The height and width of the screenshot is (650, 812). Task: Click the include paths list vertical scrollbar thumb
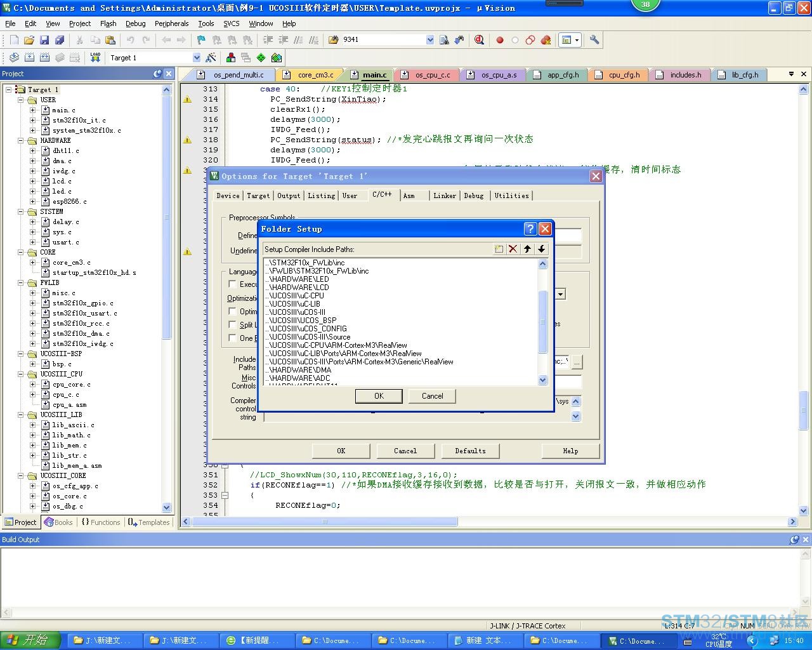tap(542, 322)
